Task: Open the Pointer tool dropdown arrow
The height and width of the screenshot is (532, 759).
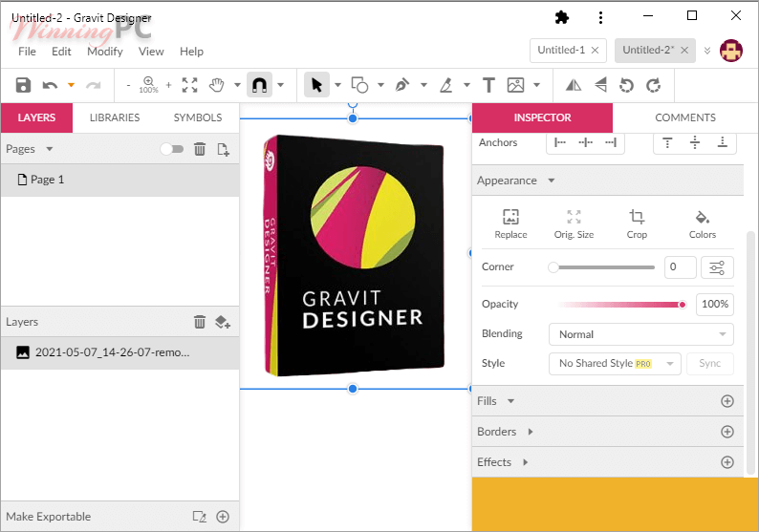Action: click(x=337, y=86)
